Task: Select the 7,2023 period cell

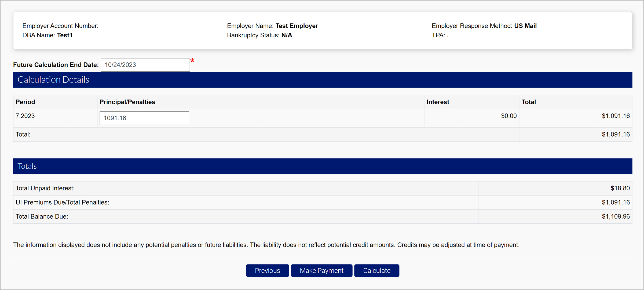Action: click(25, 116)
